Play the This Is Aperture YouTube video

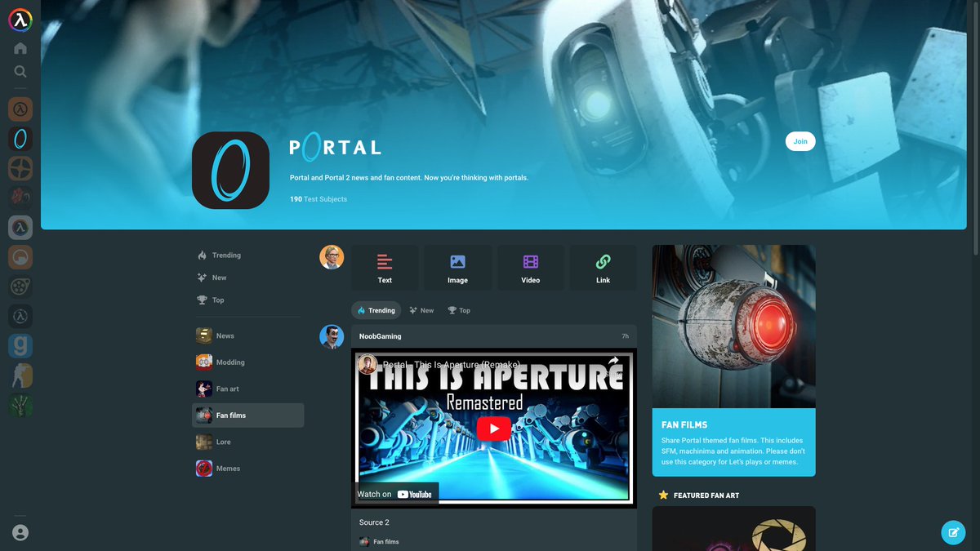point(493,429)
